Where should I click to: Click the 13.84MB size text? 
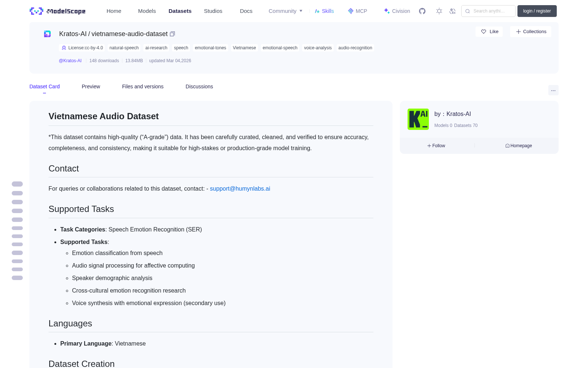(x=134, y=61)
